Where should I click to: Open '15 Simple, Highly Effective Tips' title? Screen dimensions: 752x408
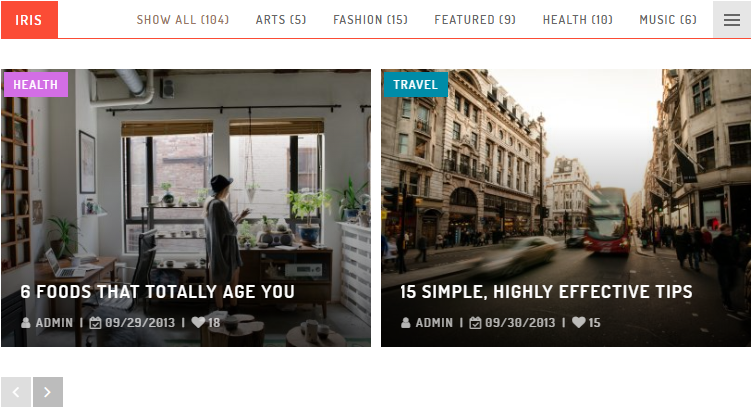(x=546, y=291)
